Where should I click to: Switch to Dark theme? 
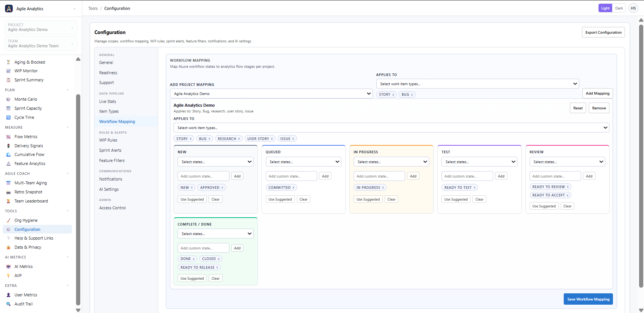click(x=619, y=8)
